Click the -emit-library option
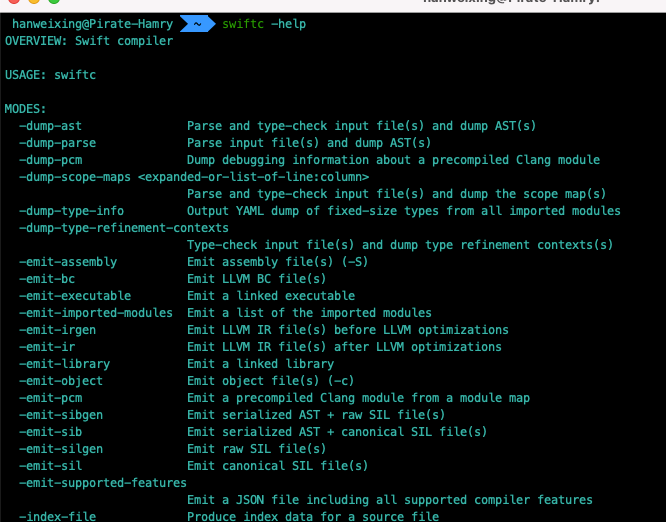The image size is (666, 522). coord(64,364)
